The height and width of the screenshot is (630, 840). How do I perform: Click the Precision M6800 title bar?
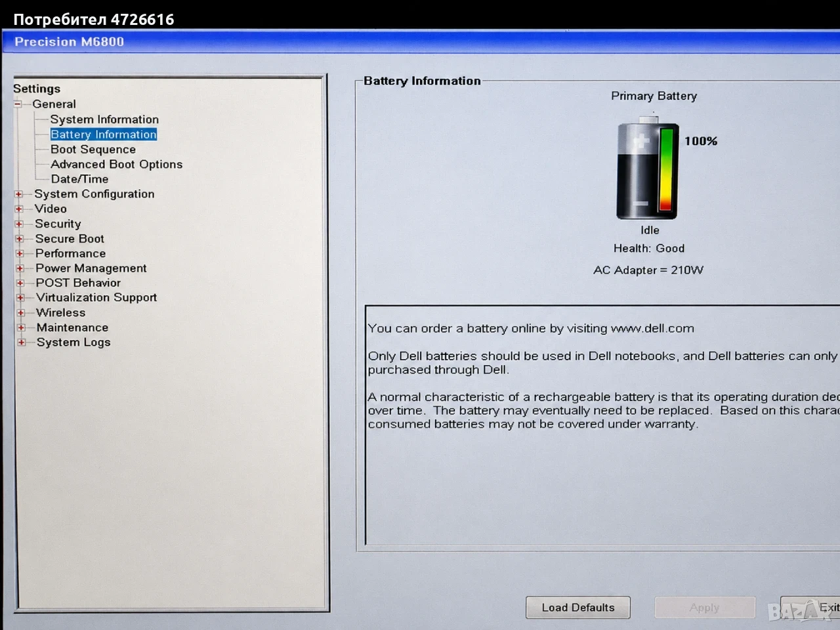421,42
